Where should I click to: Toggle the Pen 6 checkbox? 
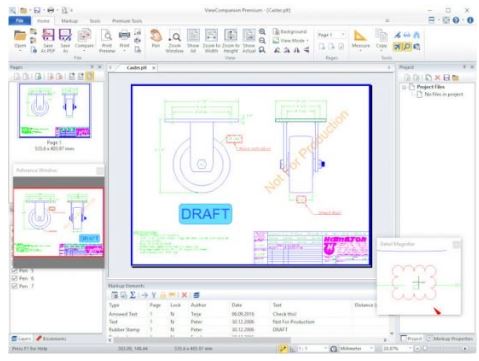pos(15,278)
